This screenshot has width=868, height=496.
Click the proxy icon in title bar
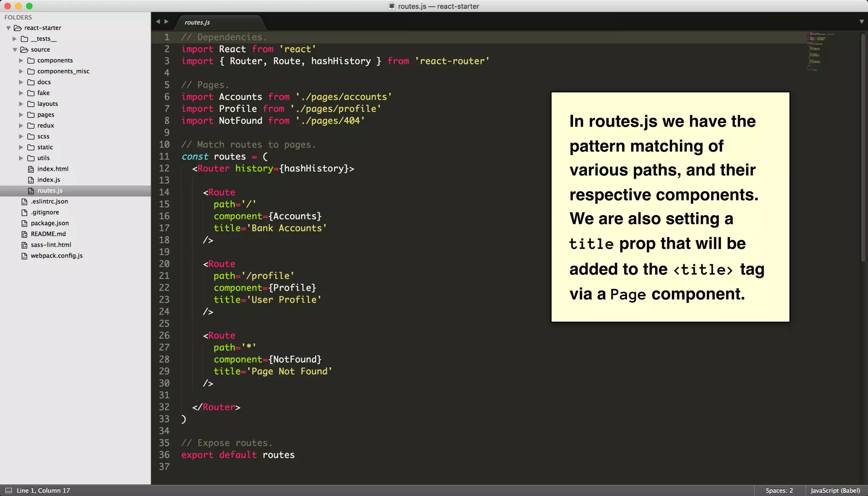point(392,6)
